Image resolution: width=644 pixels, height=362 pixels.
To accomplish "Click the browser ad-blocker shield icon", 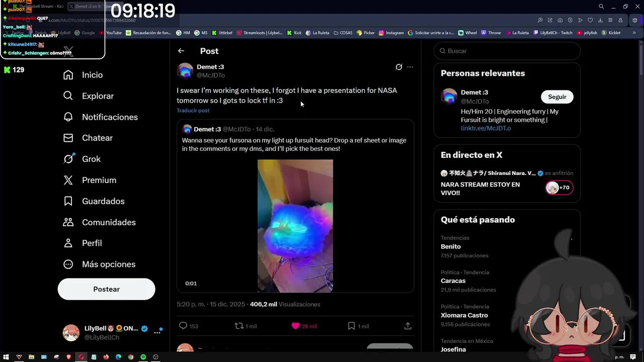I will (570, 20).
